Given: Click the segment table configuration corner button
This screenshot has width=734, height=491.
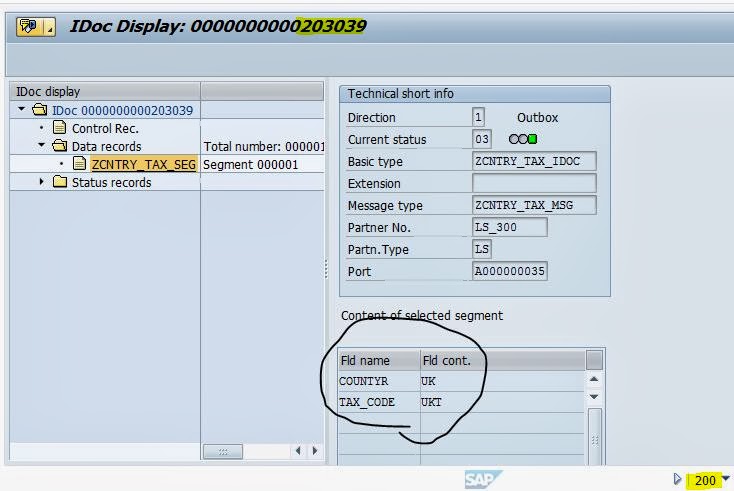Looking at the screenshot, I should pyautogui.click(x=594, y=360).
